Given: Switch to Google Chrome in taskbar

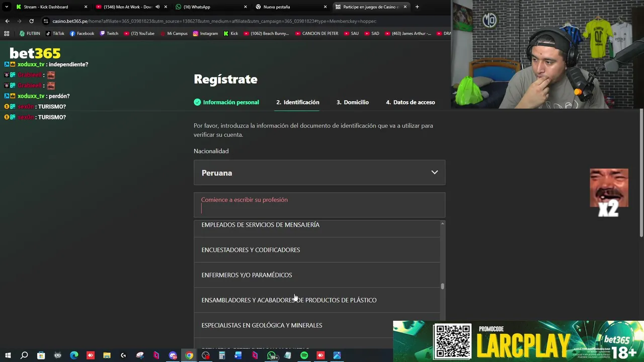Looking at the screenshot, I should pyautogui.click(x=189, y=355).
